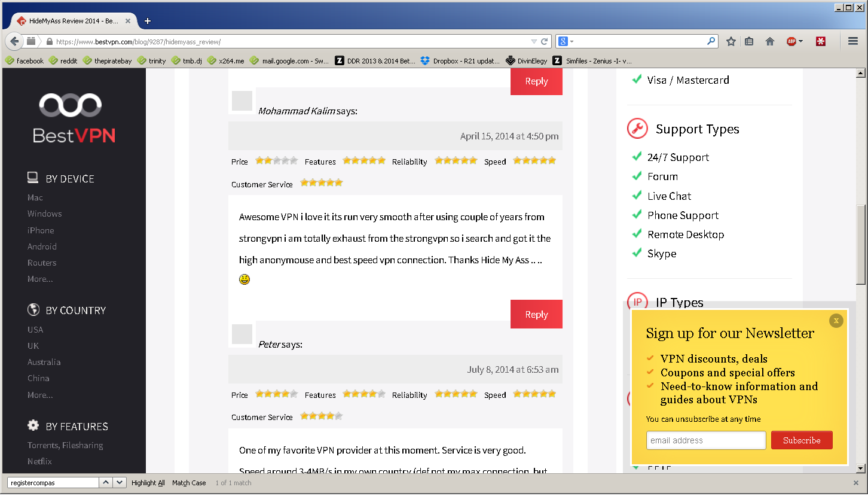Open the Firefox hamburger menu
The width and height of the screenshot is (868, 496).
click(x=853, y=41)
